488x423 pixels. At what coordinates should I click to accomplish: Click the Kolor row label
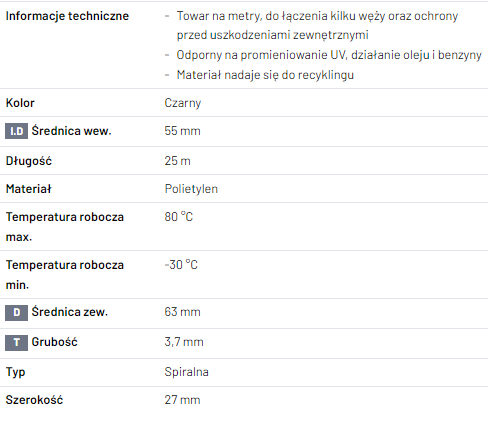pyautogui.click(x=20, y=103)
